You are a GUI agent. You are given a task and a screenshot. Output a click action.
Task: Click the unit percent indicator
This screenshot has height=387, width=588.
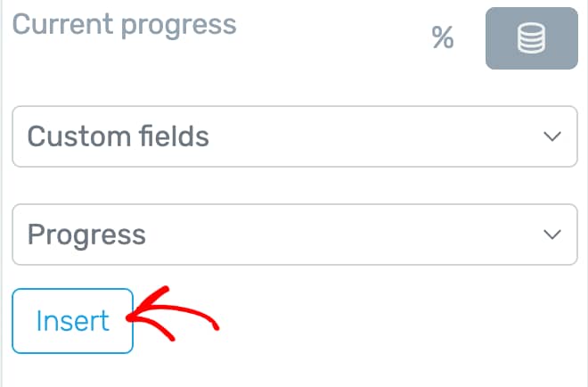point(443,37)
